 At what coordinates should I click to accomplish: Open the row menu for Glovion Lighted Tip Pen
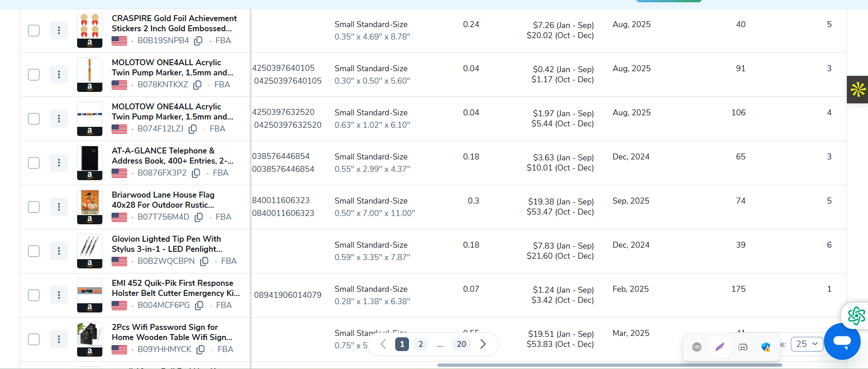tap(59, 251)
